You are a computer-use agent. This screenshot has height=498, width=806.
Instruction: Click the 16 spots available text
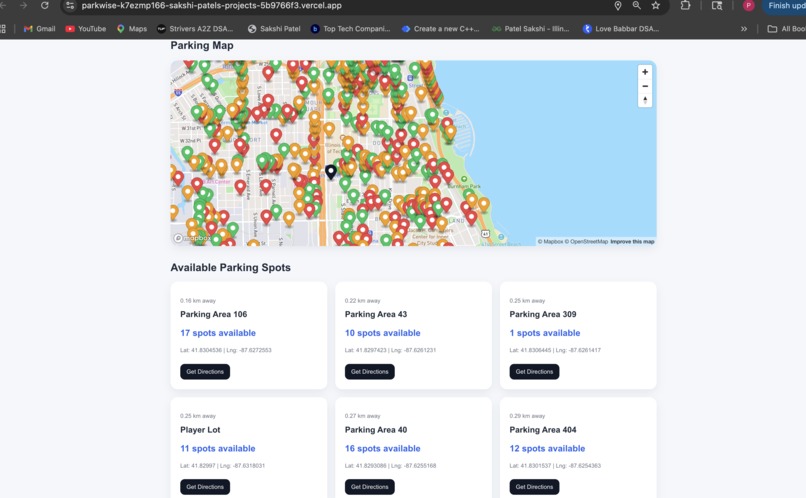pos(382,449)
